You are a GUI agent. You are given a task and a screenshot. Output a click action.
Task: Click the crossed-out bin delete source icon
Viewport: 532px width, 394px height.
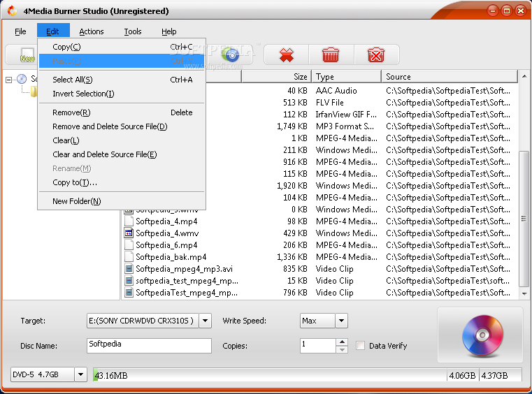coord(376,55)
